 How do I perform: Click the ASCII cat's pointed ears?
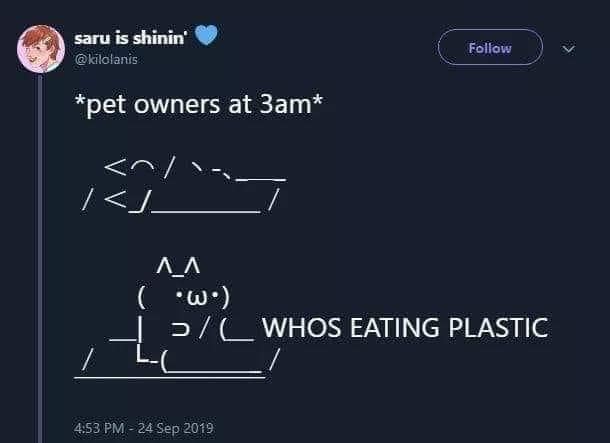[180, 266]
